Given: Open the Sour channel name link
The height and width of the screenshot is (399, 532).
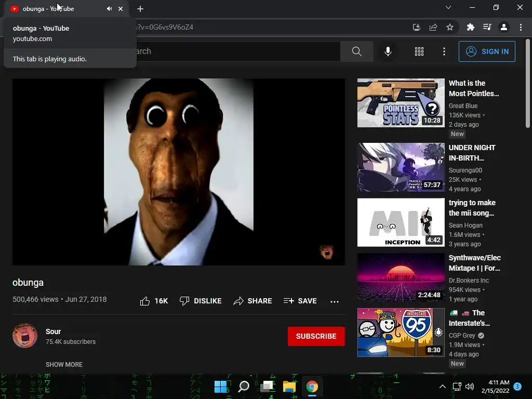Looking at the screenshot, I should pos(54,331).
